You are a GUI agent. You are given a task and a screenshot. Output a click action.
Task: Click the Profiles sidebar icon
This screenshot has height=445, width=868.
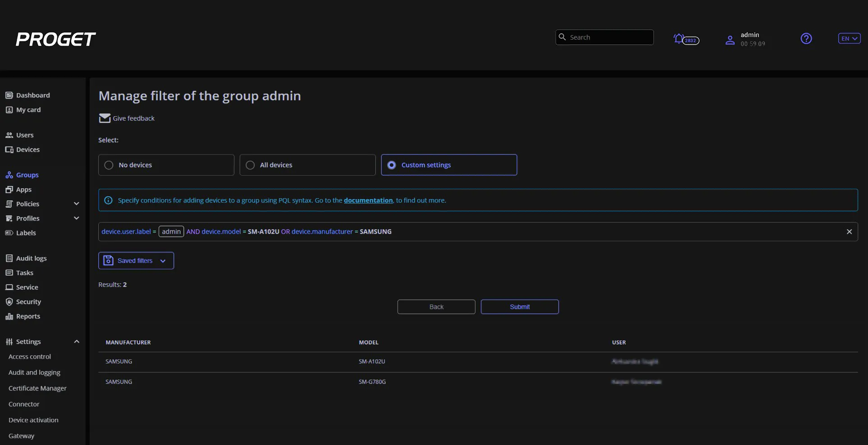(x=9, y=218)
